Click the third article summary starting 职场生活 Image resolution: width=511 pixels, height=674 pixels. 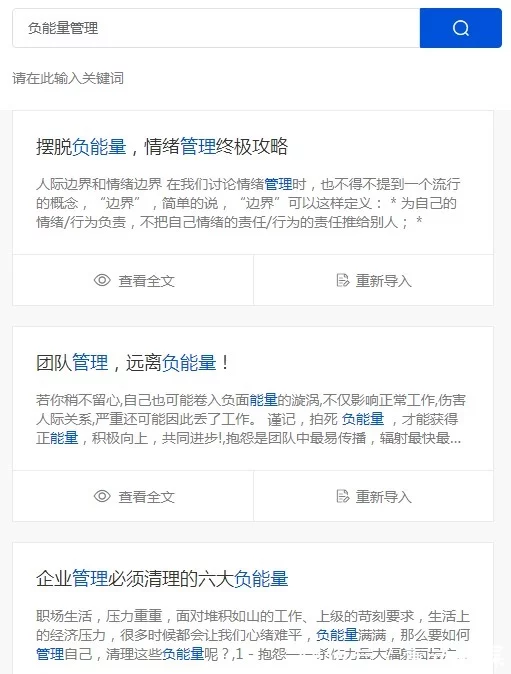[253, 635]
